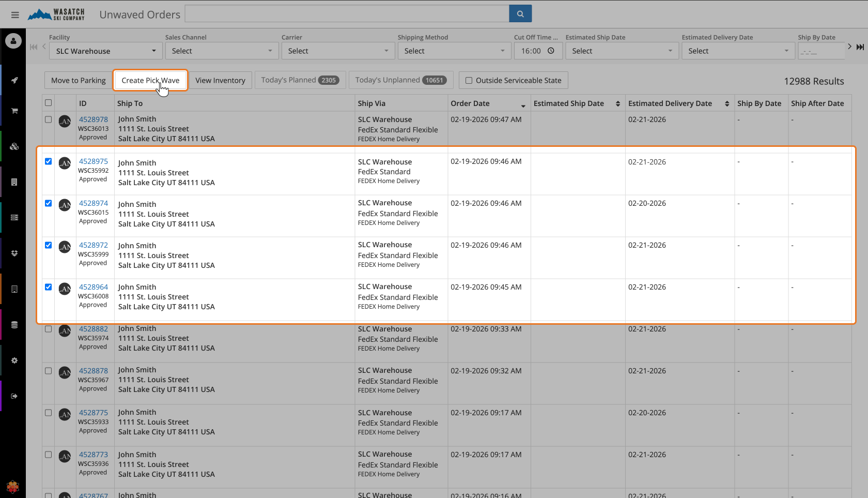868x498 pixels.
Task: Toggle the select-all header checkbox
Action: pos(48,103)
